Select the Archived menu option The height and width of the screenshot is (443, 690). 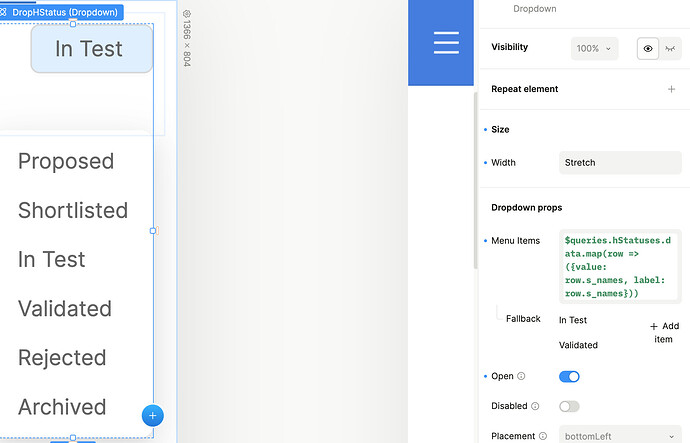tap(62, 407)
